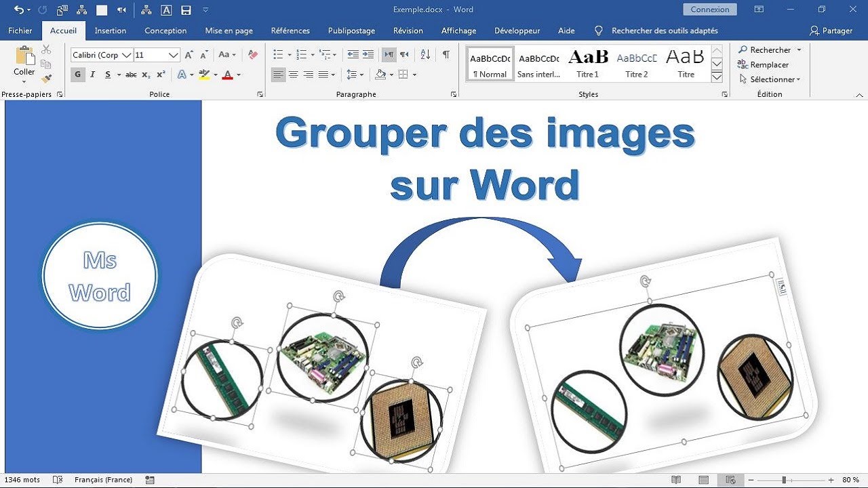Expand the Styles gallery with More arrow
This screenshot has width=868, height=488.
click(x=717, y=77)
